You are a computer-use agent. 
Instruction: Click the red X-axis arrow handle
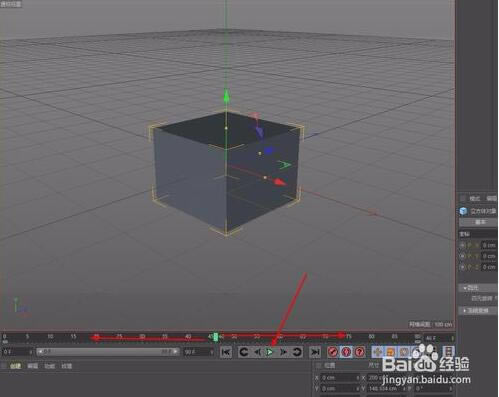pos(280,182)
